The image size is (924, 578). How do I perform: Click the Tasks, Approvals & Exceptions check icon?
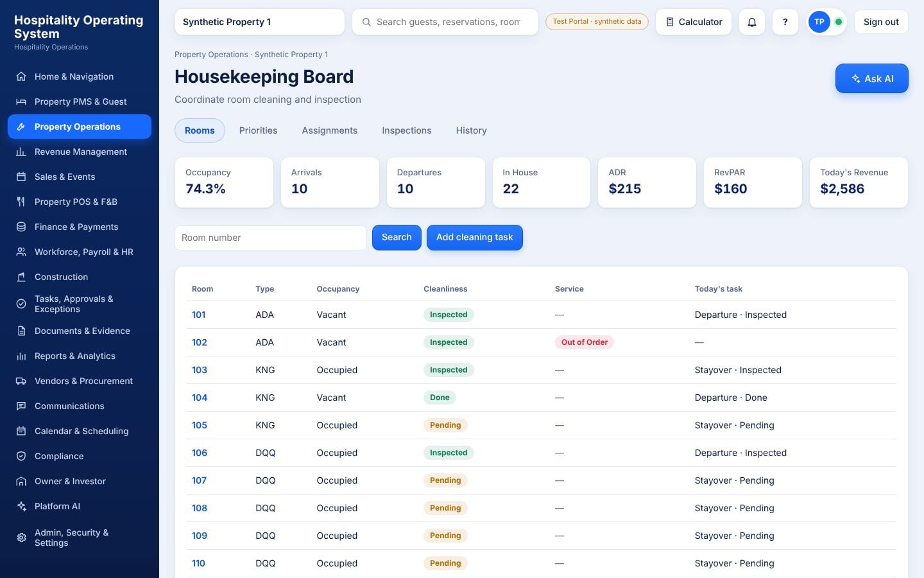[x=21, y=304]
